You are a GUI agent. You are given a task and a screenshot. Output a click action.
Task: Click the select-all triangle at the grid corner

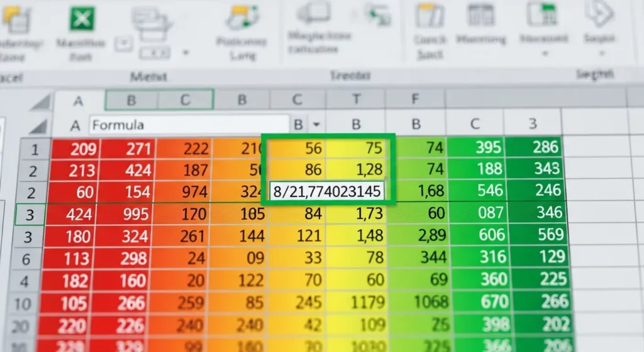41,102
